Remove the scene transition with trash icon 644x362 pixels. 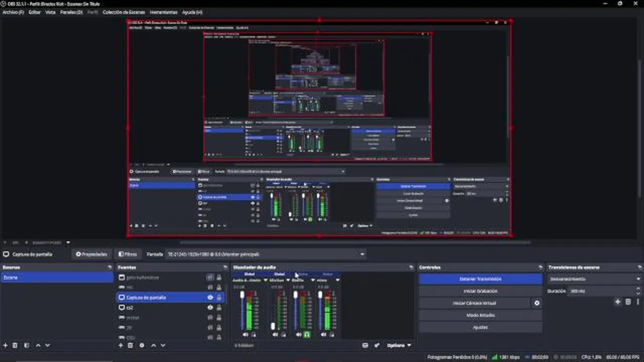(x=628, y=302)
